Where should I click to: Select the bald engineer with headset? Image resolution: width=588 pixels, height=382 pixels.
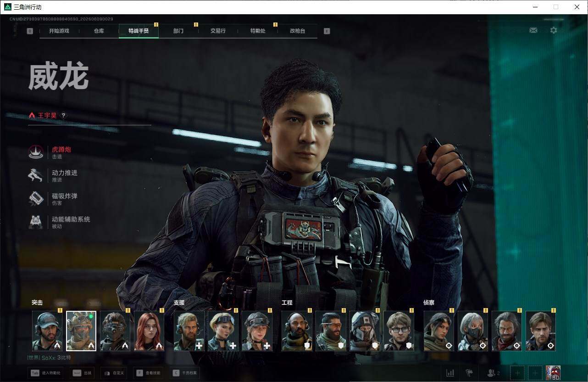point(297,331)
